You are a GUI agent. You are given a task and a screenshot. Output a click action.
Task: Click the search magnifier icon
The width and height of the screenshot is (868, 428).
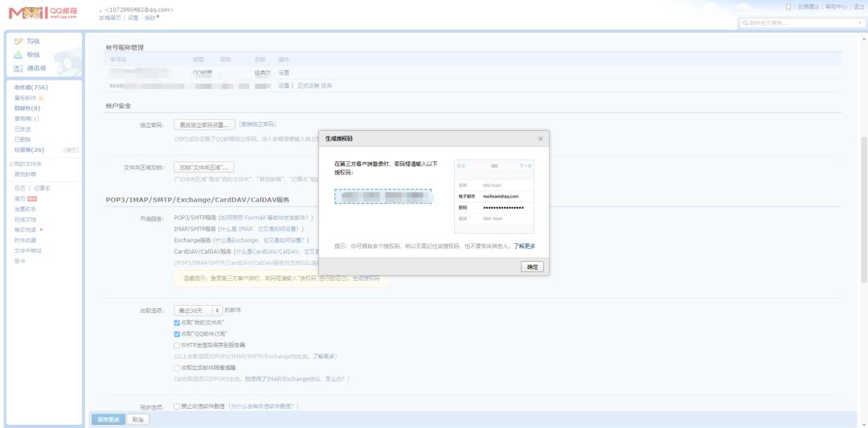point(745,23)
